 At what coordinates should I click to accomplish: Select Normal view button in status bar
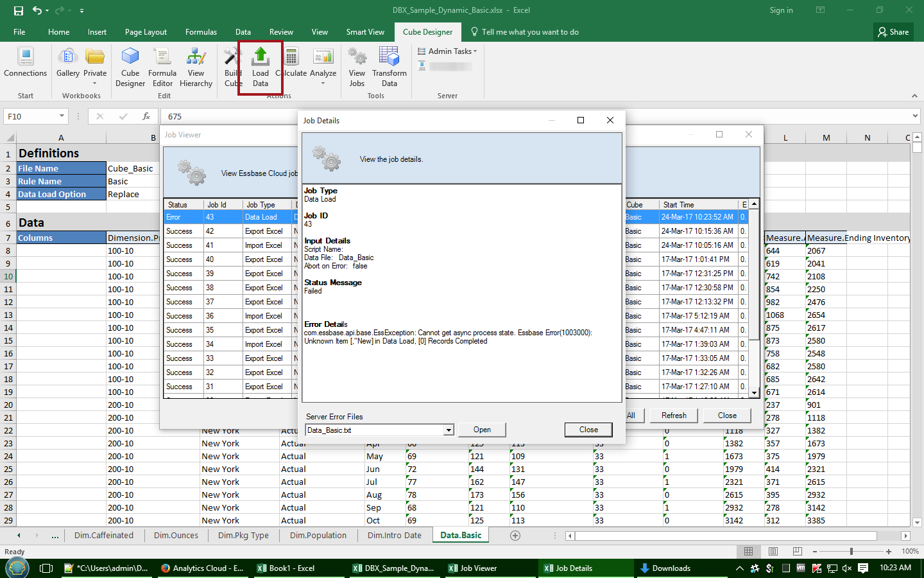point(749,552)
